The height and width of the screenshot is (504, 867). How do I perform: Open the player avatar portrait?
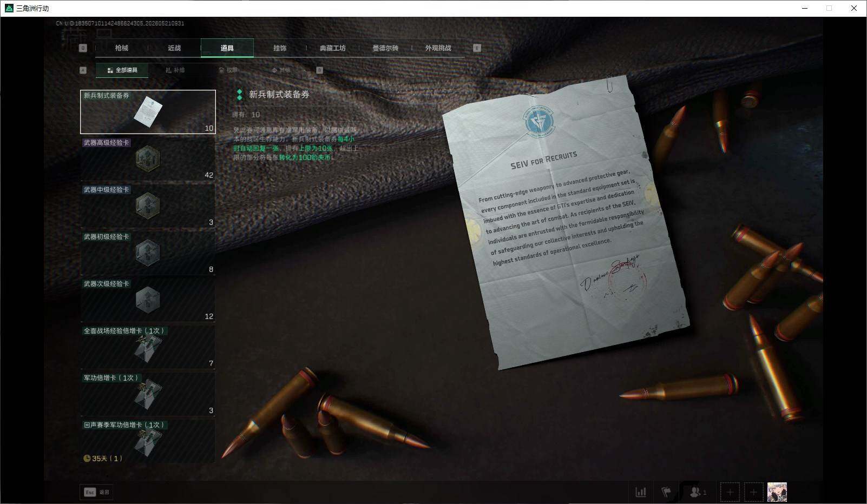(777, 492)
